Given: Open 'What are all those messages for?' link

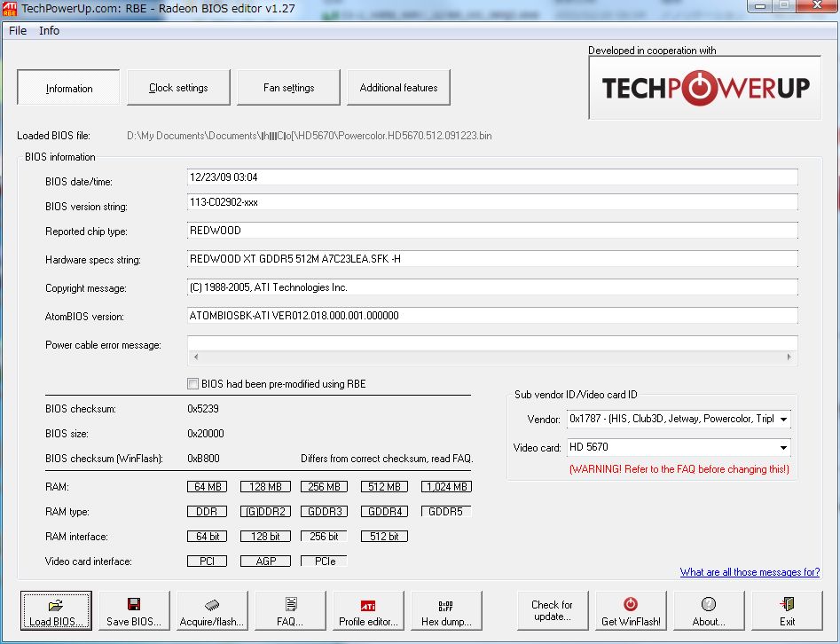Looking at the screenshot, I should coord(750,571).
